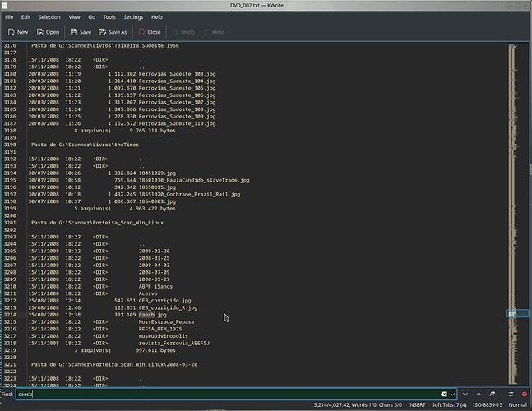Open the File menu
532x411 pixels.
tap(9, 17)
